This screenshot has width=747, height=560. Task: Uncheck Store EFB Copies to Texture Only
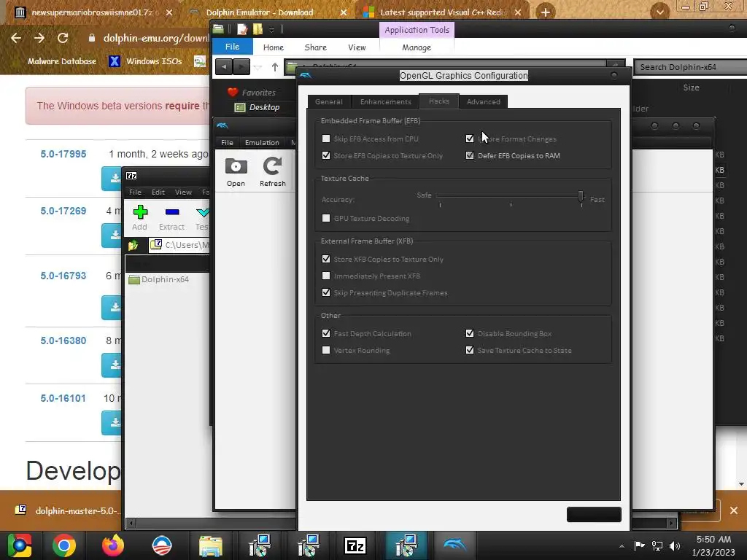(326, 155)
